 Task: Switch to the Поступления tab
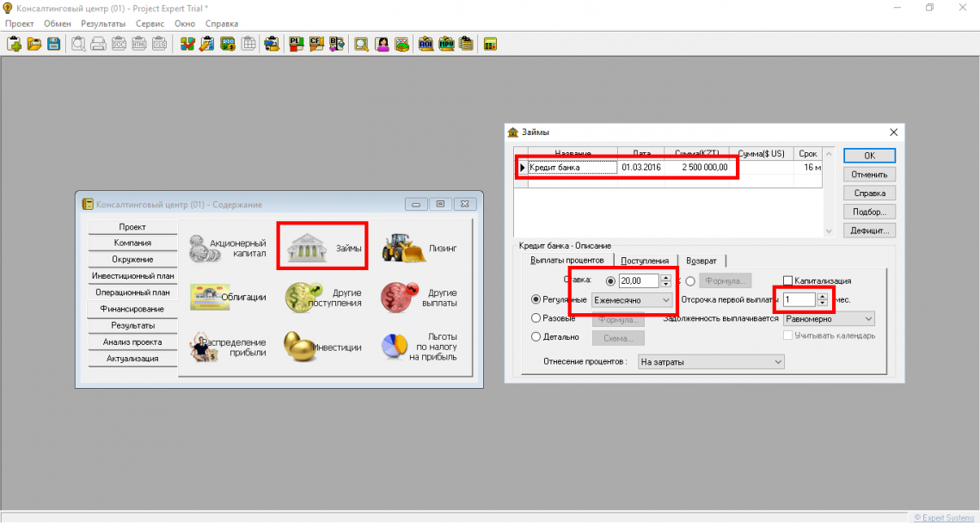(x=645, y=261)
